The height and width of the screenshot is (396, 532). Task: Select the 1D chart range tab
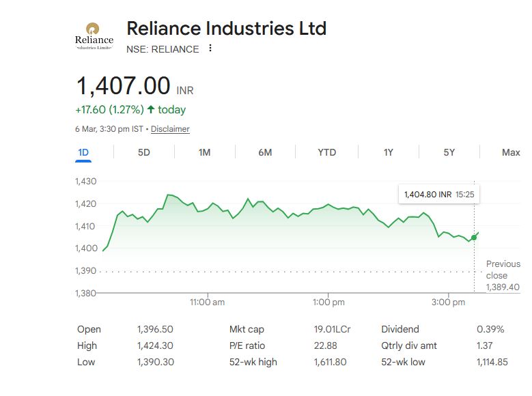pos(83,152)
